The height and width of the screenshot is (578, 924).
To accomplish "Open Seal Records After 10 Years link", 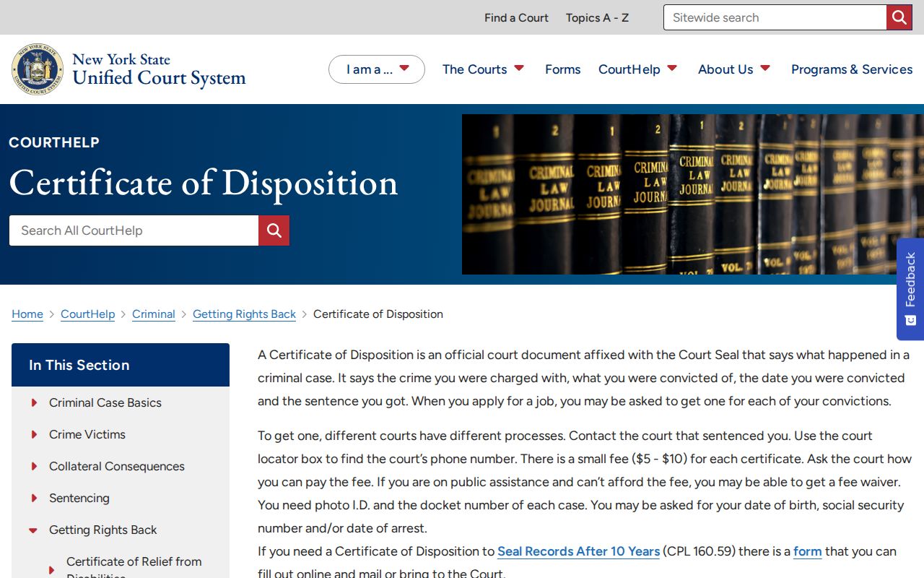I will point(579,551).
